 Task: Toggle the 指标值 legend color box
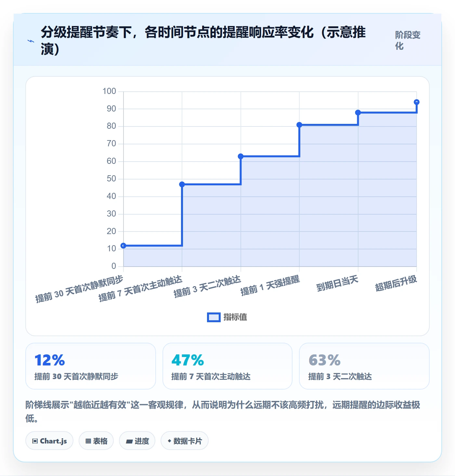click(214, 317)
